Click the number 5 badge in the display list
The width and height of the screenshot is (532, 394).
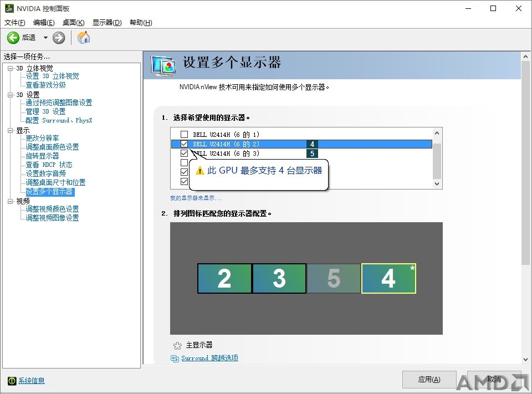[x=312, y=153]
